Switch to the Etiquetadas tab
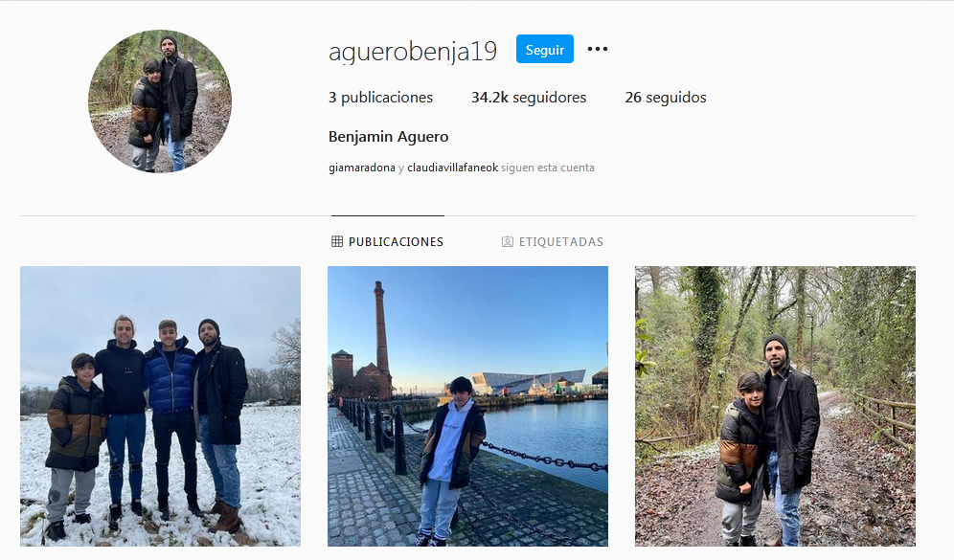 (x=553, y=242)
